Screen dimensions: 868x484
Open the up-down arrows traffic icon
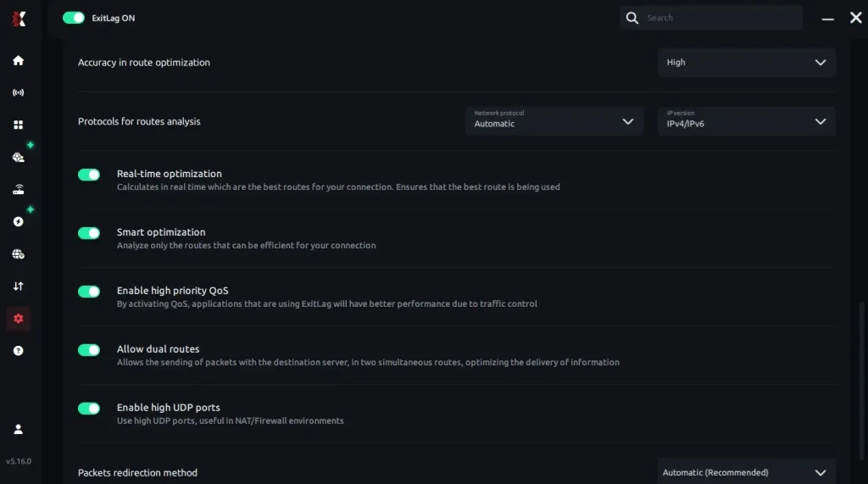[x=19, y=287]
